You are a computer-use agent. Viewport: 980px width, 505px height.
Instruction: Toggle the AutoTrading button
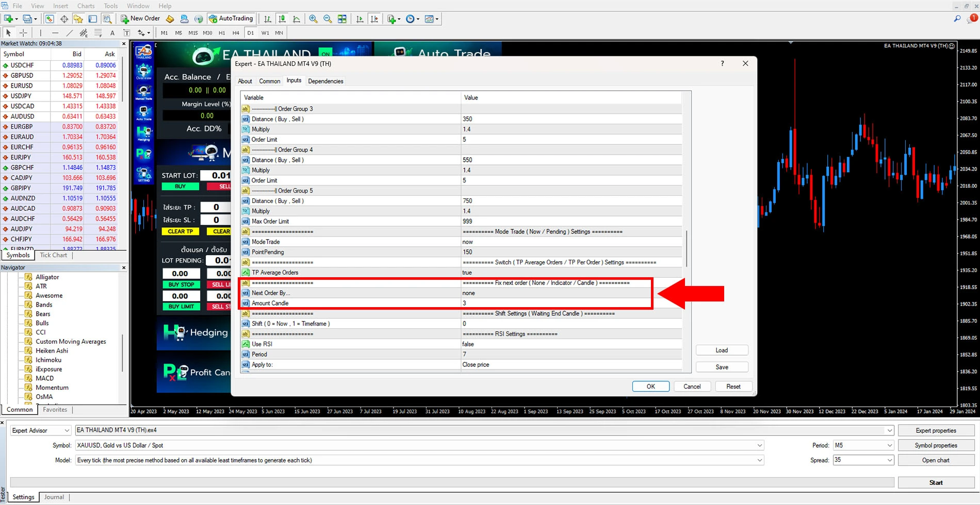(x=231, y=19)
